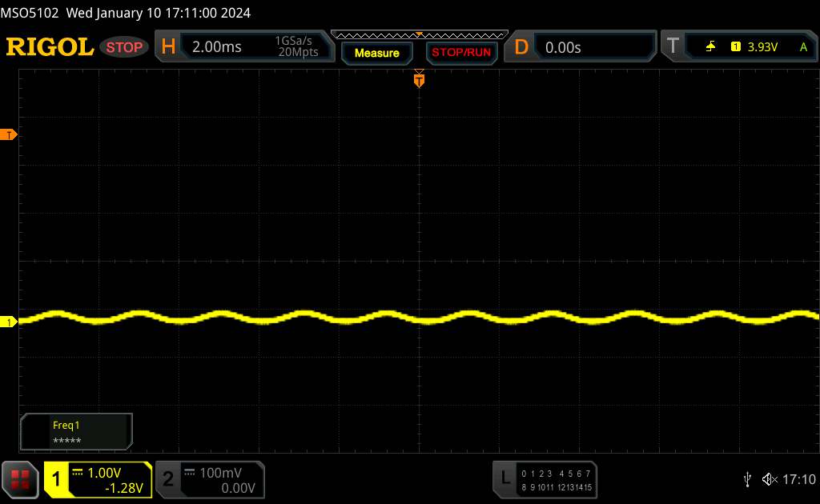Click the waveform memory position bar

pyautogui.click(x=419, y=34)
